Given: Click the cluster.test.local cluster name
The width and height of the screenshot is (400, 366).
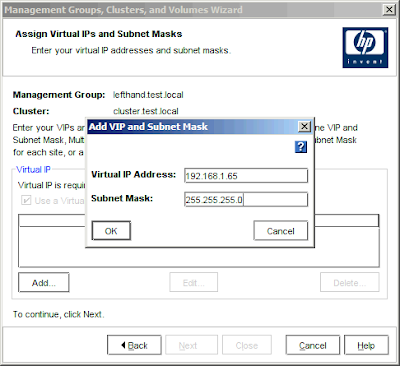Looking at the screenshot, I should pyautogui.click(x=146, y=111).
